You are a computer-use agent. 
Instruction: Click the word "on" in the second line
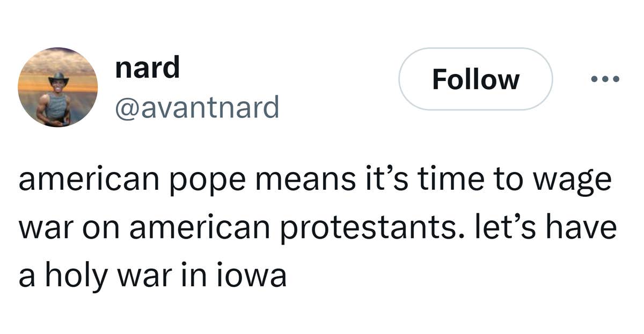click(101, 228)
